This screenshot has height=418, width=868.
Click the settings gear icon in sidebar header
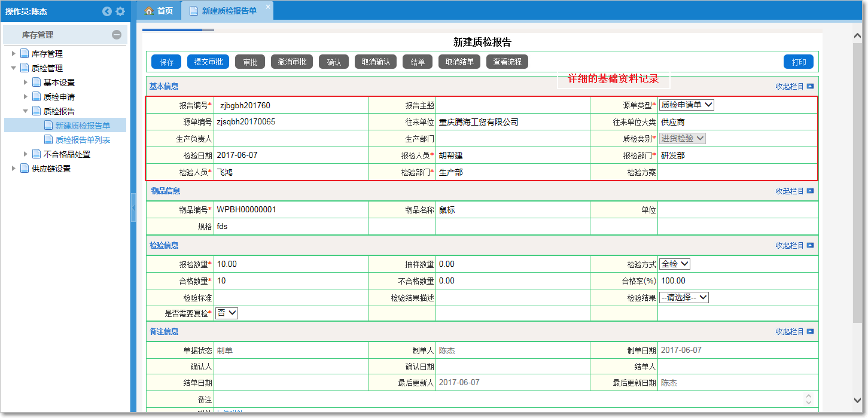(120, 11)
